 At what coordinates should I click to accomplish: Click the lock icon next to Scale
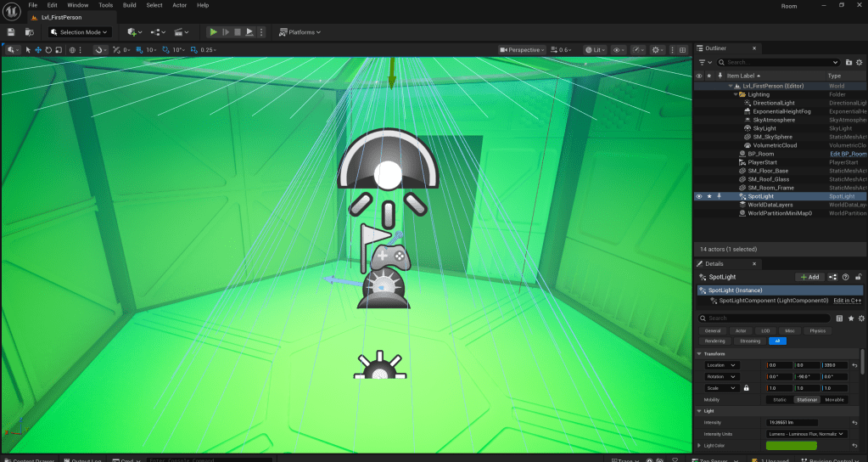point(746,388)
